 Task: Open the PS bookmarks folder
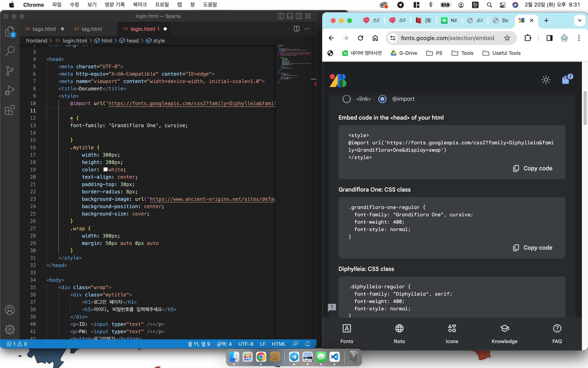434,53
